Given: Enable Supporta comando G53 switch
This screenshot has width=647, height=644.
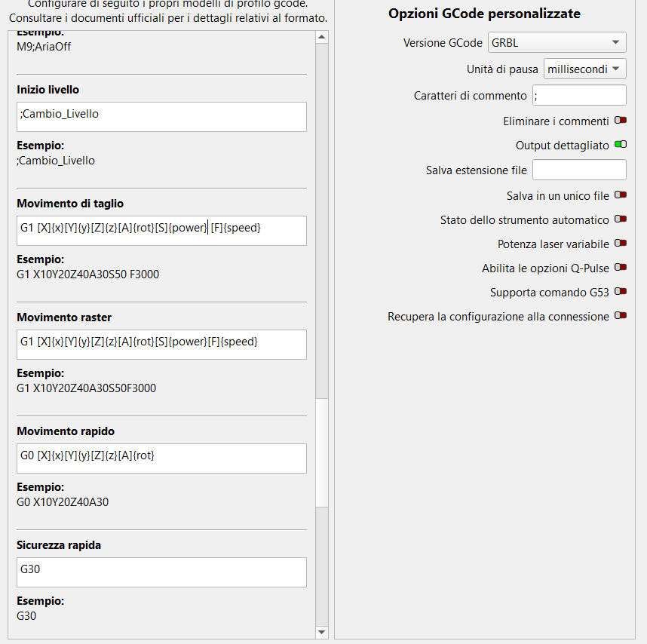Looking at the screenshot, I should tap(621, 292).
